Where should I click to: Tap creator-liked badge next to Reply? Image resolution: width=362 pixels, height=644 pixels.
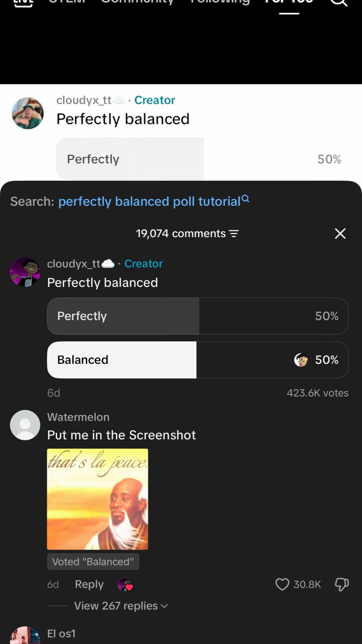[x=125, y=584]
